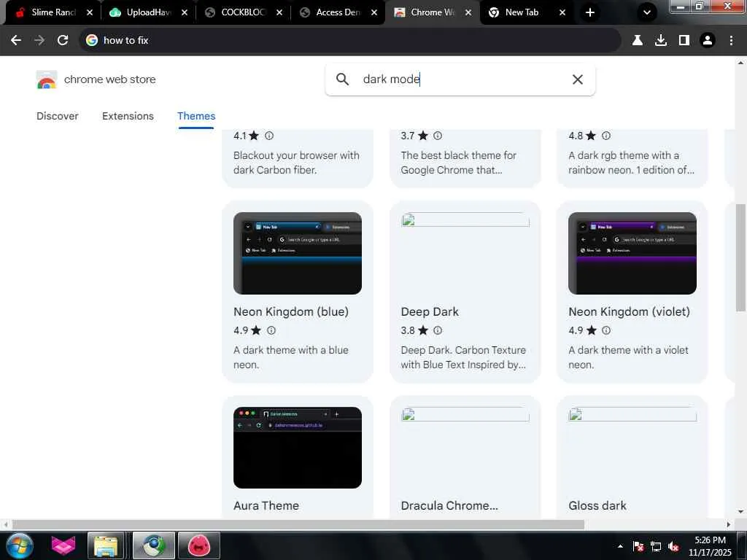Click the vertical scrollbar thumb

[740, 257]
